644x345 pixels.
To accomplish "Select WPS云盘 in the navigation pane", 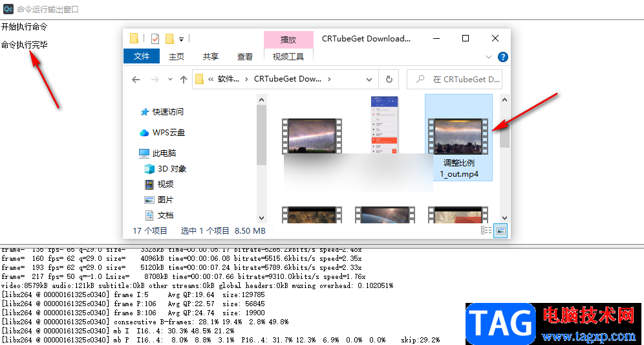I will pos(162,133).
